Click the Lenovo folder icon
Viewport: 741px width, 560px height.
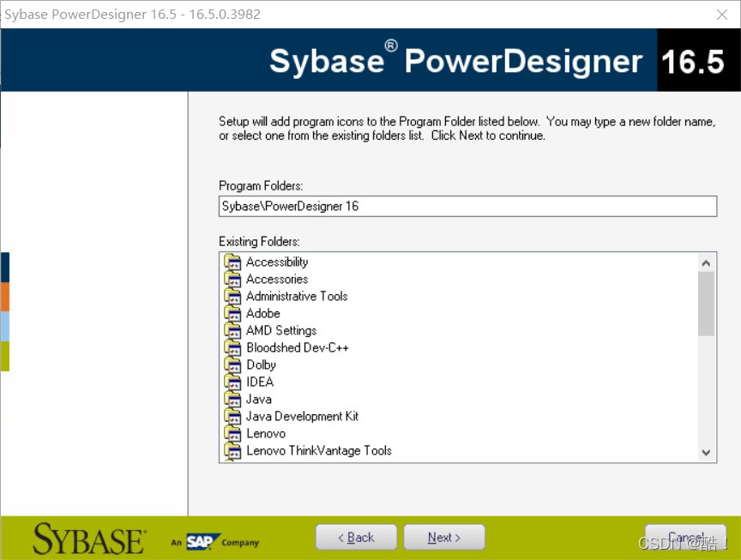coord(232,434)
